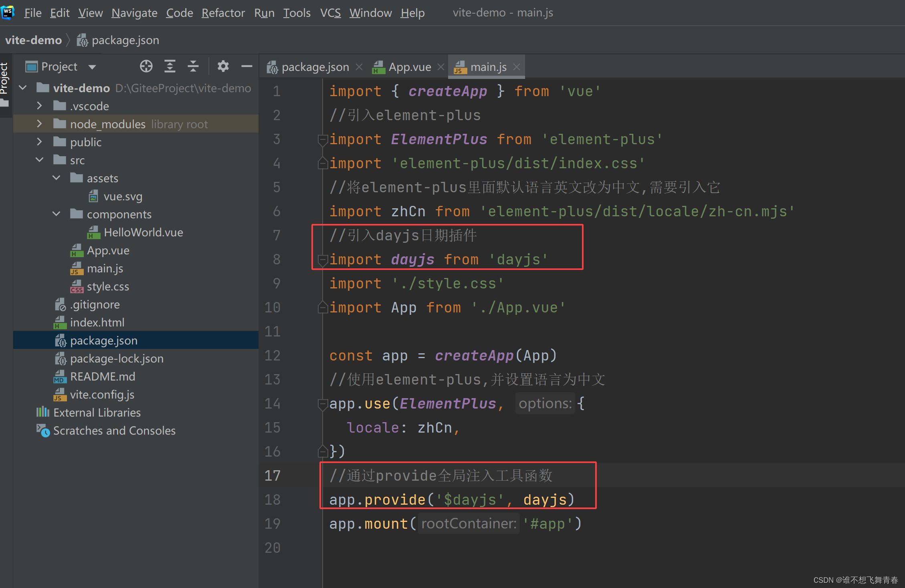Select App.vue in the project tree

108,250
